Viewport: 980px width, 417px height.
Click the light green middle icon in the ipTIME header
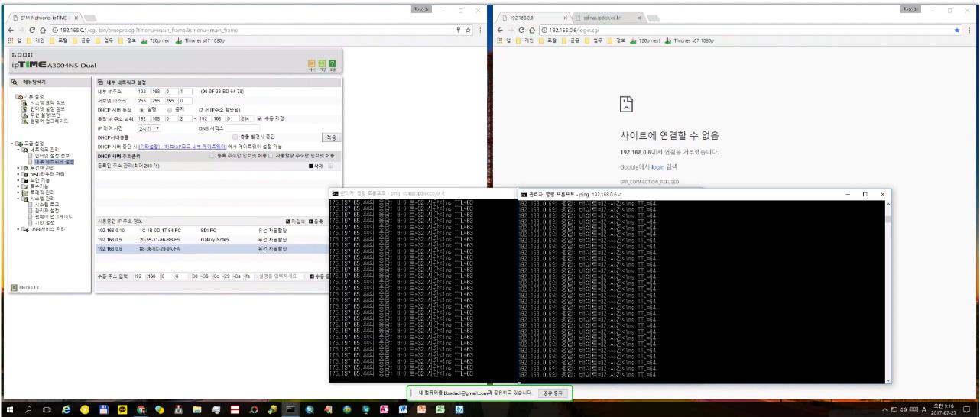[x=322, y=65]
